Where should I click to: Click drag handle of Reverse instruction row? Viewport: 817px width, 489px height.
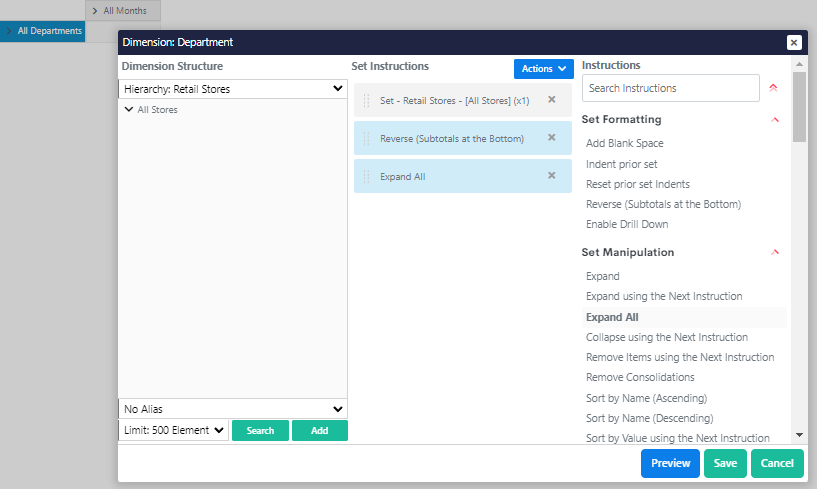[x=366, y=138]
